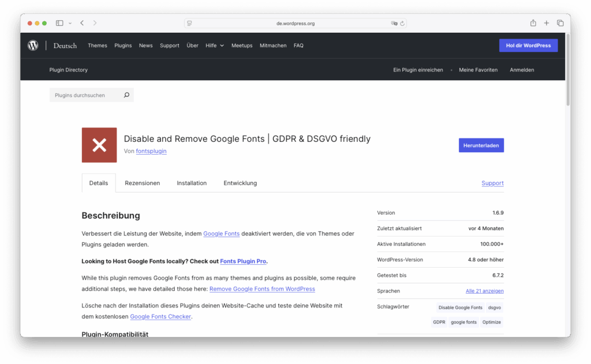Click the Support link beside the tabs
The height and width of the screenshot is (364, 591).
tap(492, 183)
